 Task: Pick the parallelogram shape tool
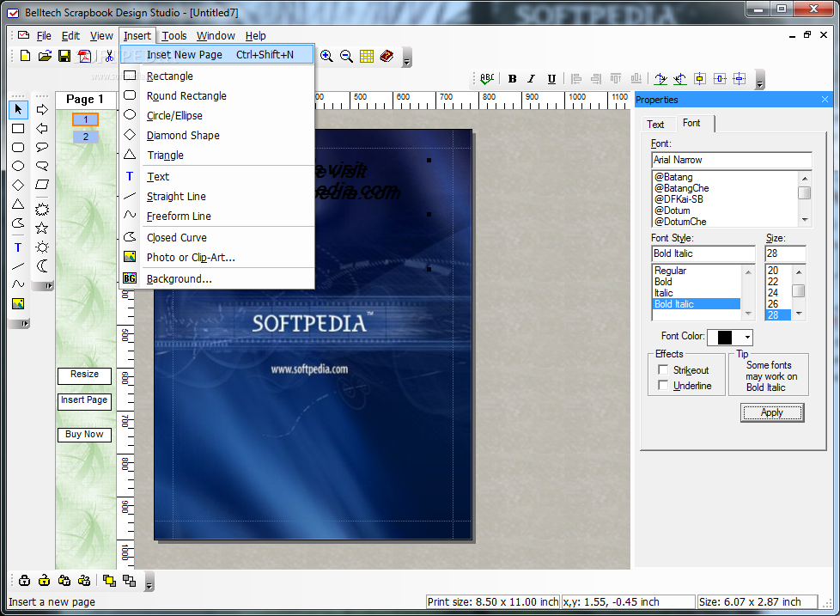42,184
